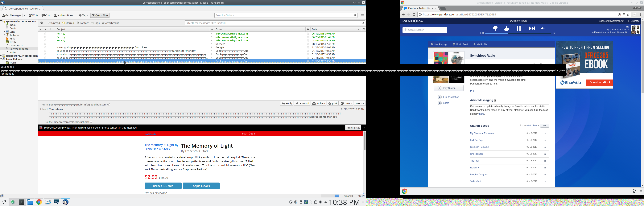
Task: Remove the Imagine Dragons seed
Action: (545, 175)
